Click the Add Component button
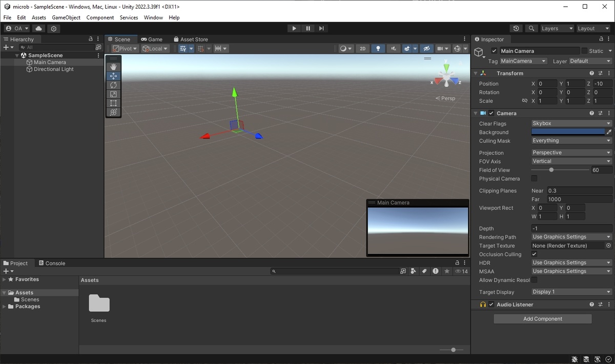Viewport: 615px width, 364px height. [543, 319]
